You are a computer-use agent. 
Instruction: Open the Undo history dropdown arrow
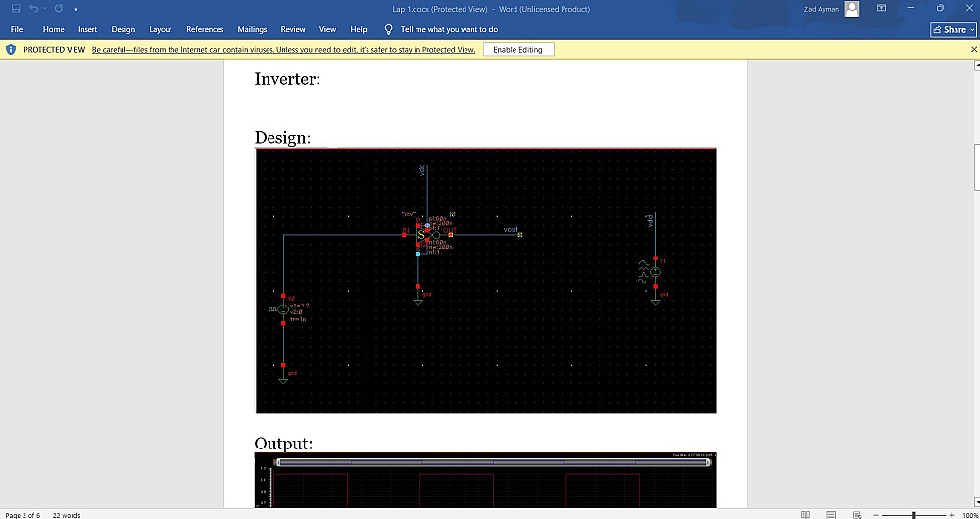point(44,9)
